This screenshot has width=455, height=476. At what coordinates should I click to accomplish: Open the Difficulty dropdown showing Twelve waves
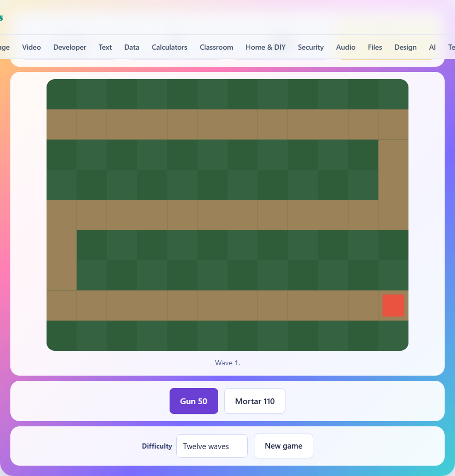coord(211,446)
